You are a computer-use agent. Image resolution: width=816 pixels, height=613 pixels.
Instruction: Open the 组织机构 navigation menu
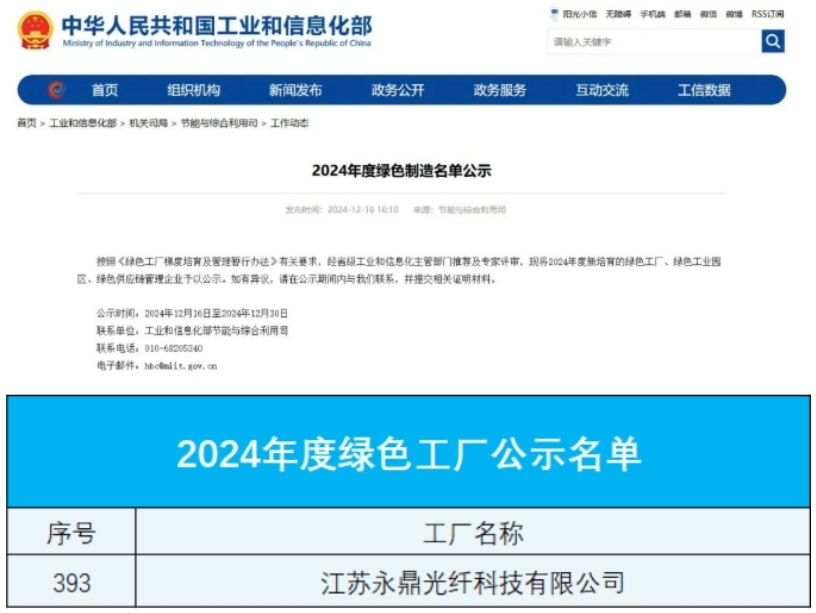(x=194, y=90)
